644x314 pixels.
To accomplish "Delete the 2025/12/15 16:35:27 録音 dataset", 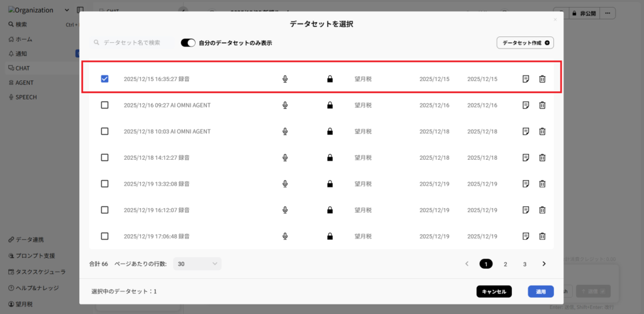I will point(542,79).
